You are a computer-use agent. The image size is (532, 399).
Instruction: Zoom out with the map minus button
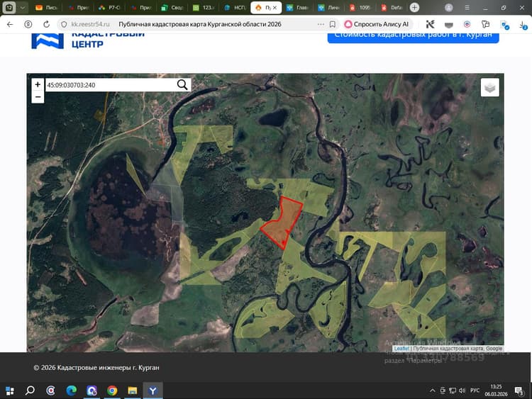[x=38, y=97]
